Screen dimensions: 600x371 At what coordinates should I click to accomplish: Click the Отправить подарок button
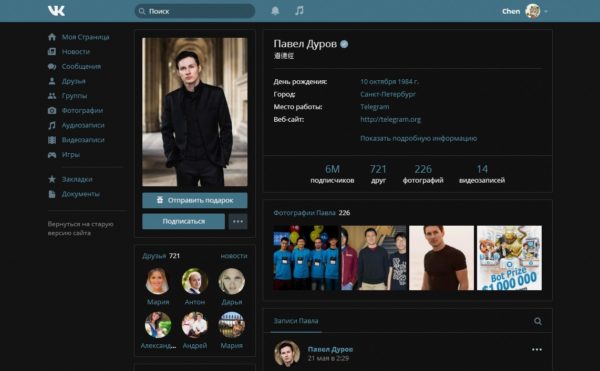point(195,200)
